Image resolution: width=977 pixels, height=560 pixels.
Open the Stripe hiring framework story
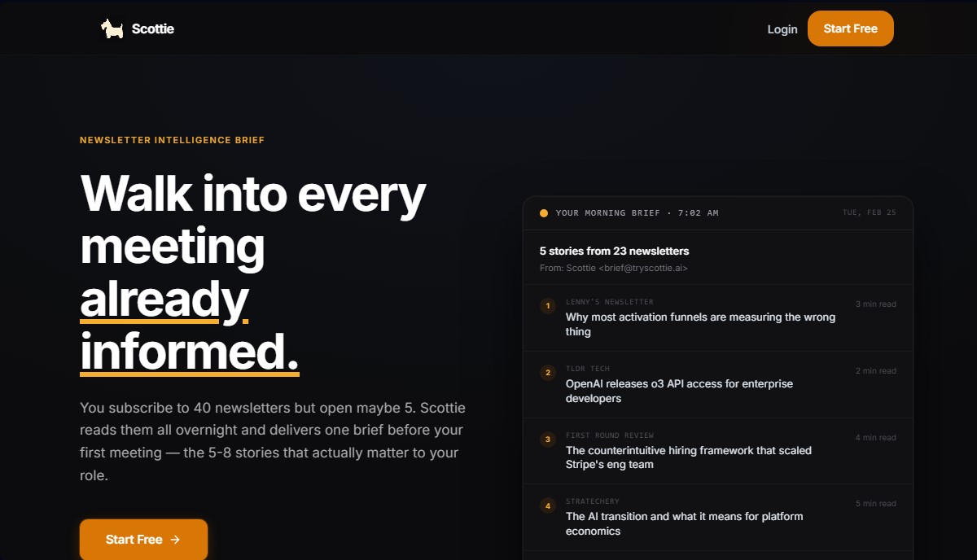coord(689,457)
